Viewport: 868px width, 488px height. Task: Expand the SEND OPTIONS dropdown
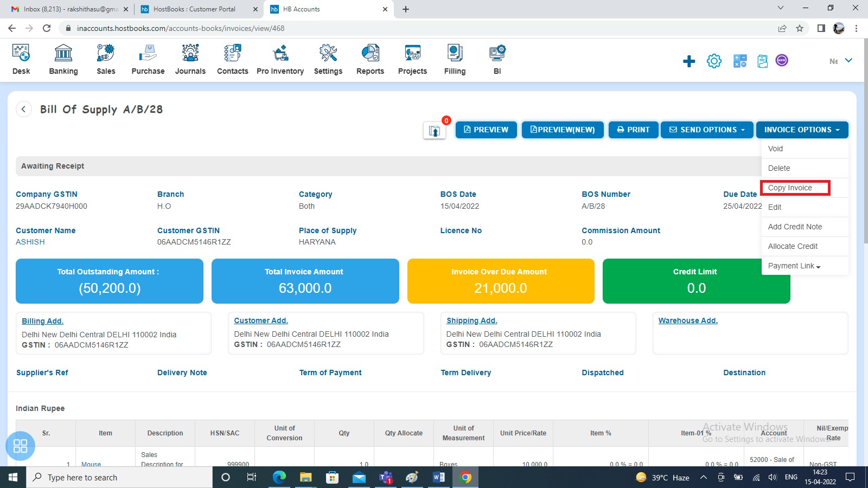tap(707, 130)
